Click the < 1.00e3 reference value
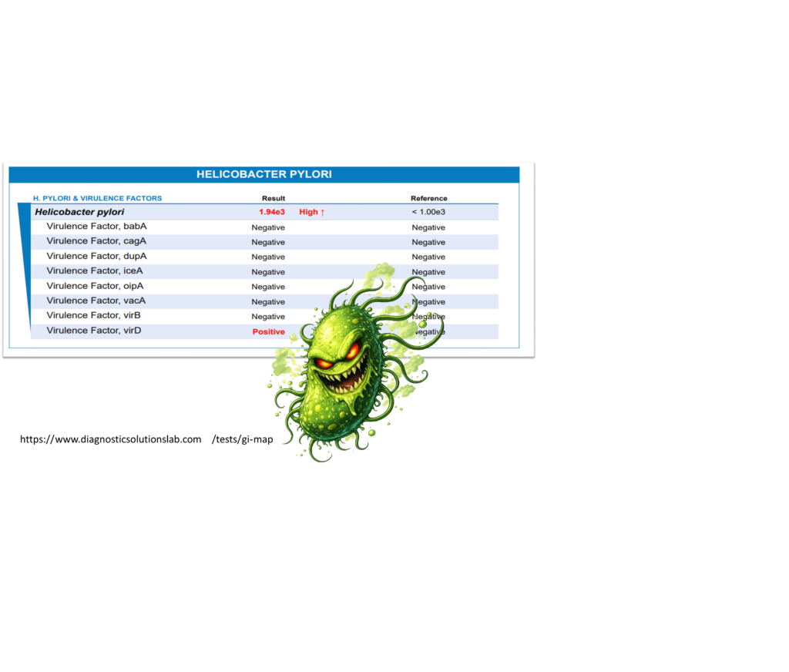Screen dimensions: 789x672 click(x=428, y=212)
